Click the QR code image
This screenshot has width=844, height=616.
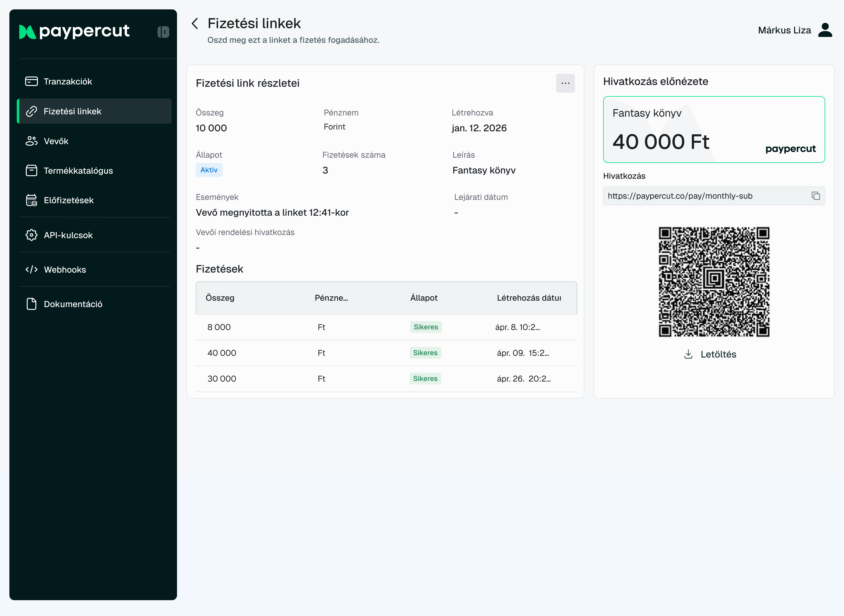click(x=714, y=282)
